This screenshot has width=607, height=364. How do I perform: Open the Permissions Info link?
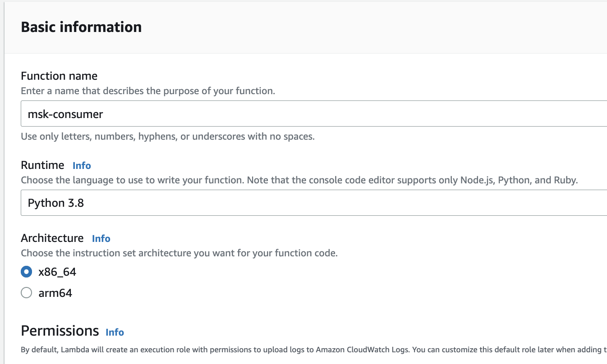pos(115,332)
